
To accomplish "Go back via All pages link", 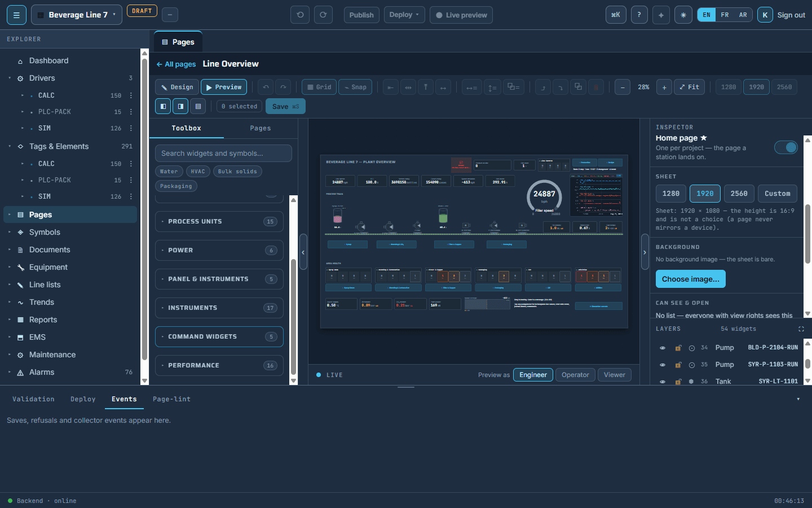I will [x=176, y=64].
